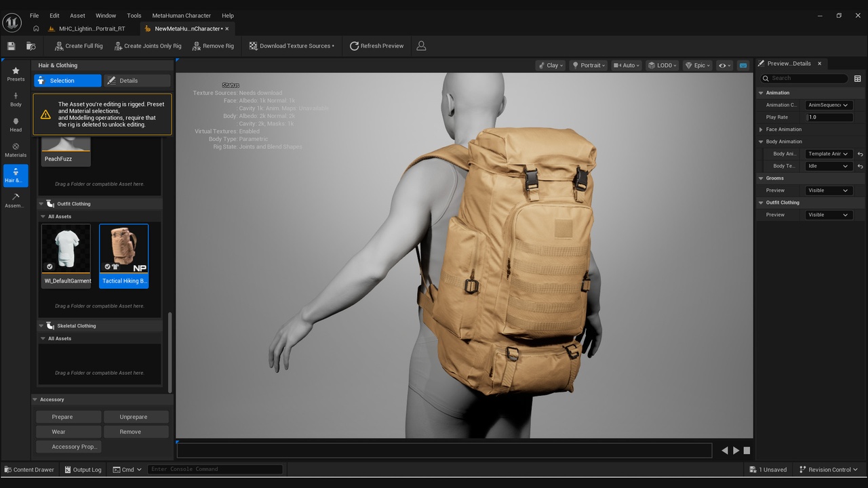Click the Wear accessory button
The image size is (868, 488).
pyautogui.click(x=68, y=432)
